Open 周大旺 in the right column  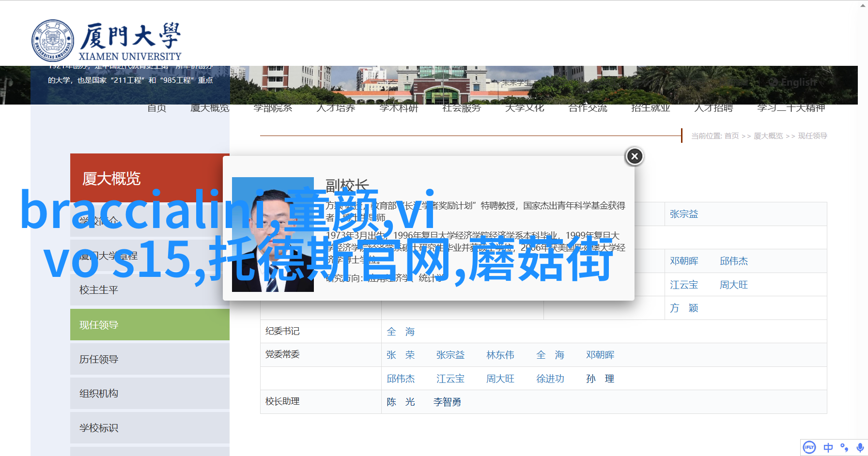[734, 285]
